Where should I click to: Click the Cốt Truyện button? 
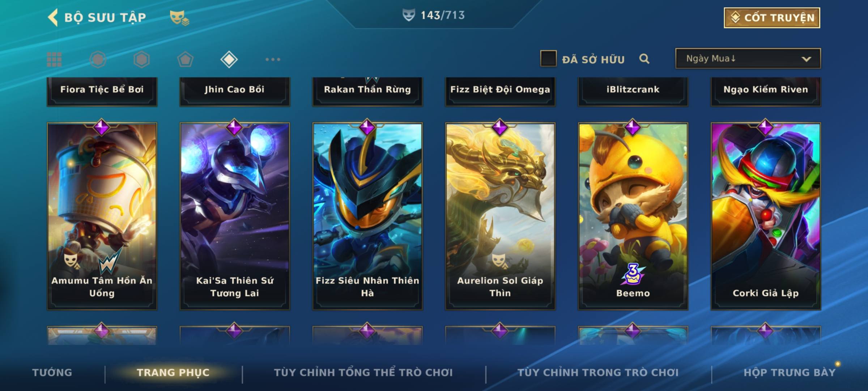click(772, 18)
